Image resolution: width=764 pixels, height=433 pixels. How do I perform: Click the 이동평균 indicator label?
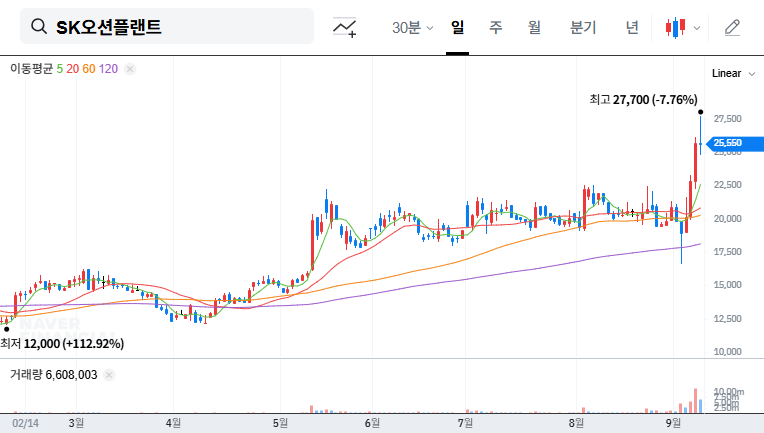[x=31, y=69]
